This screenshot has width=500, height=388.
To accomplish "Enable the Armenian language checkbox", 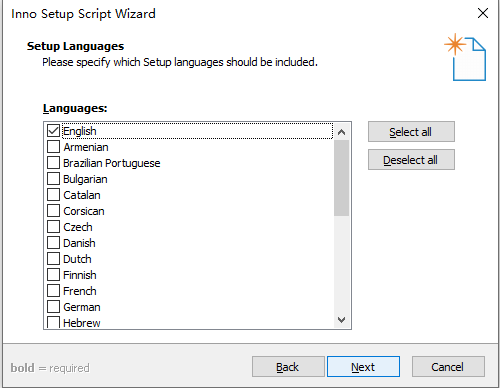I will 53,147.
